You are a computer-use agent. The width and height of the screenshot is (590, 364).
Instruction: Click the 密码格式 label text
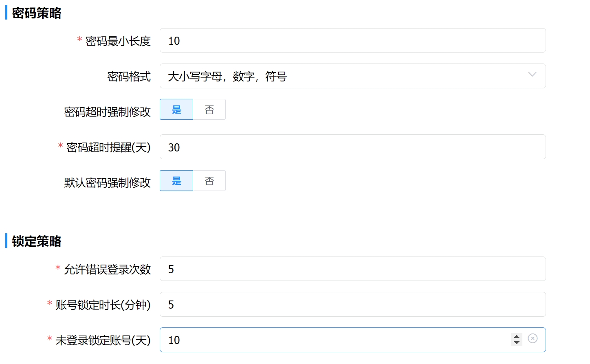tap(129, 77)
